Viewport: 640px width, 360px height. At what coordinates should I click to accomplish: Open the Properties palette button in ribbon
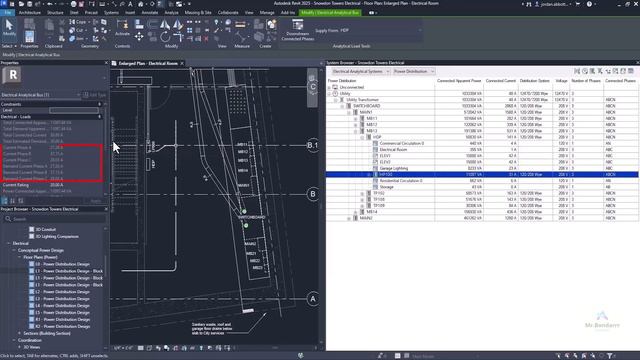point(29,37)
